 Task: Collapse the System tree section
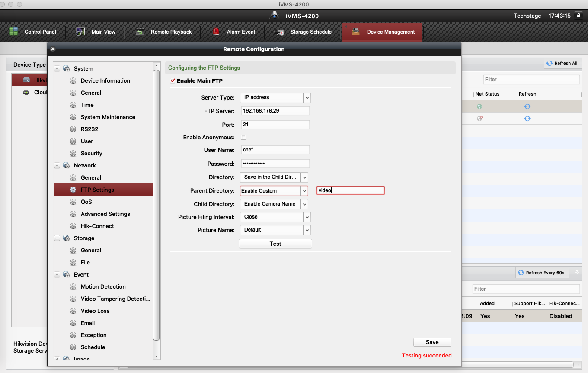57,68
